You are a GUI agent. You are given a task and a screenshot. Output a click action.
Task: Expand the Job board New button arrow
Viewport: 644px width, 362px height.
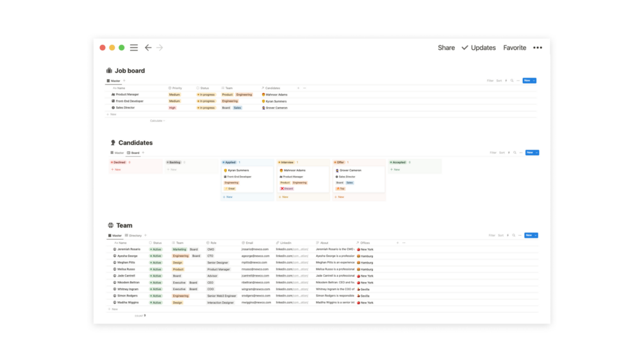point(534,81)
